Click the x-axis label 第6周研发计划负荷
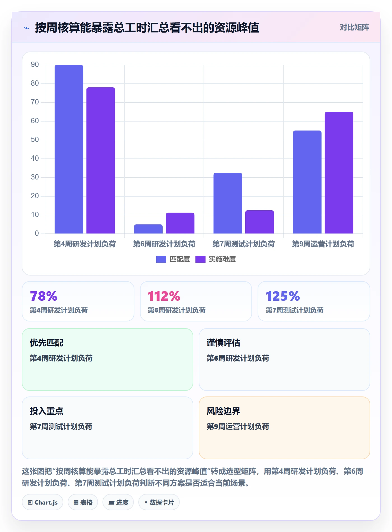Image resolution: width=392 pixels, height=532 pixels. click(164, 244)
